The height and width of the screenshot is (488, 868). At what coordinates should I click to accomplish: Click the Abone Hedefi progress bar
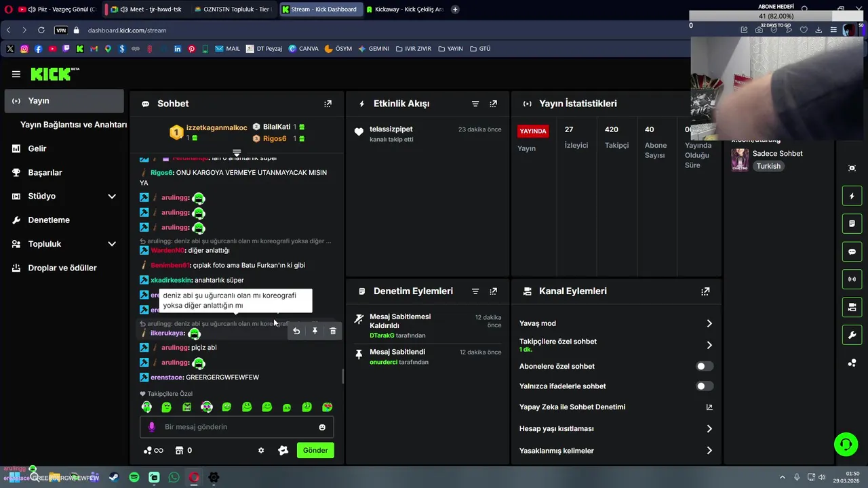pyautogui.click(x=776, y=16)
